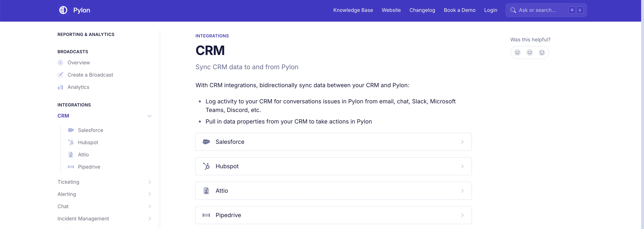
Task: Click the neutral face feedback icon
Action: coord(530,52)
